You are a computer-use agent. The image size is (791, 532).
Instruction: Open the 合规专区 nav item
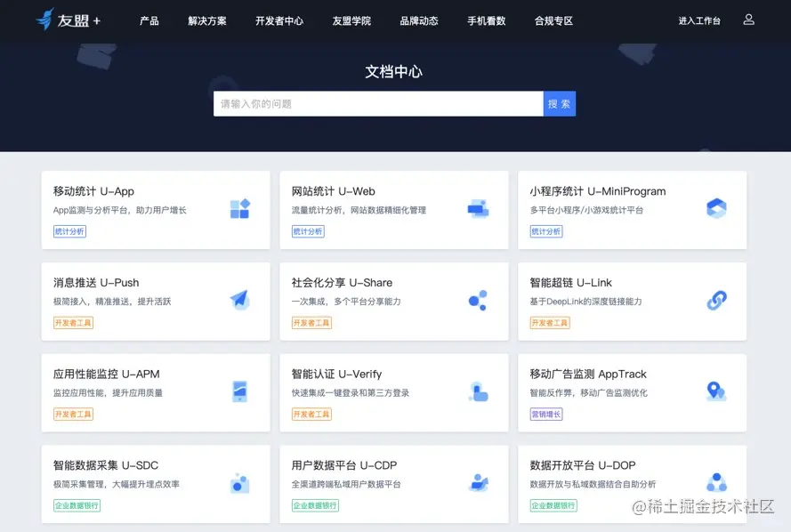click(554, 20)
